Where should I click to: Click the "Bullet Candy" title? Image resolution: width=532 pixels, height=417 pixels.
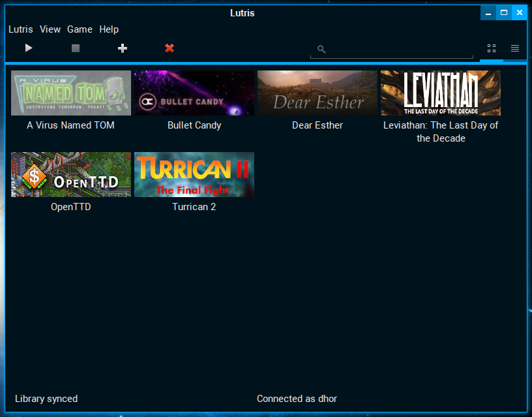[194, 125]
